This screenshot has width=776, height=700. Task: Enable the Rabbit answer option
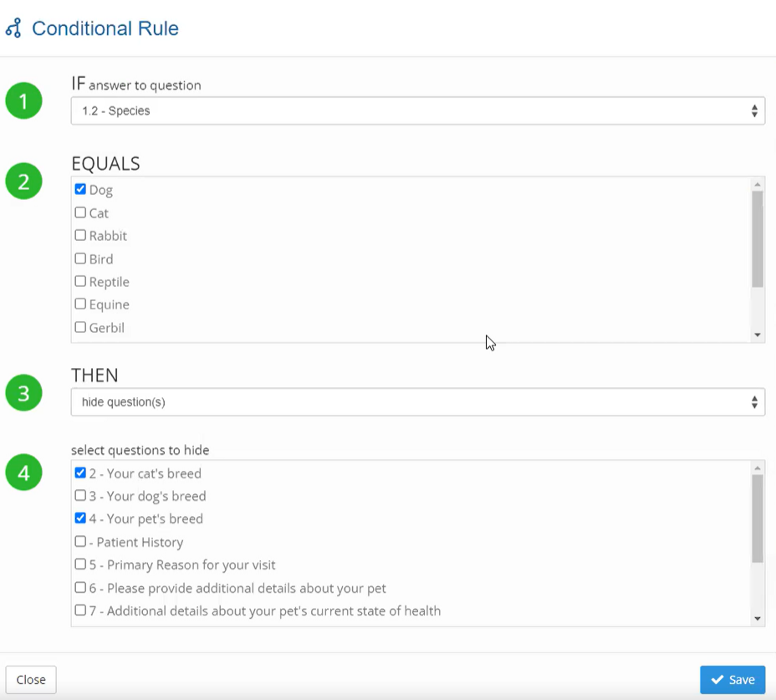pyautogui.click(x=79, y=235)
